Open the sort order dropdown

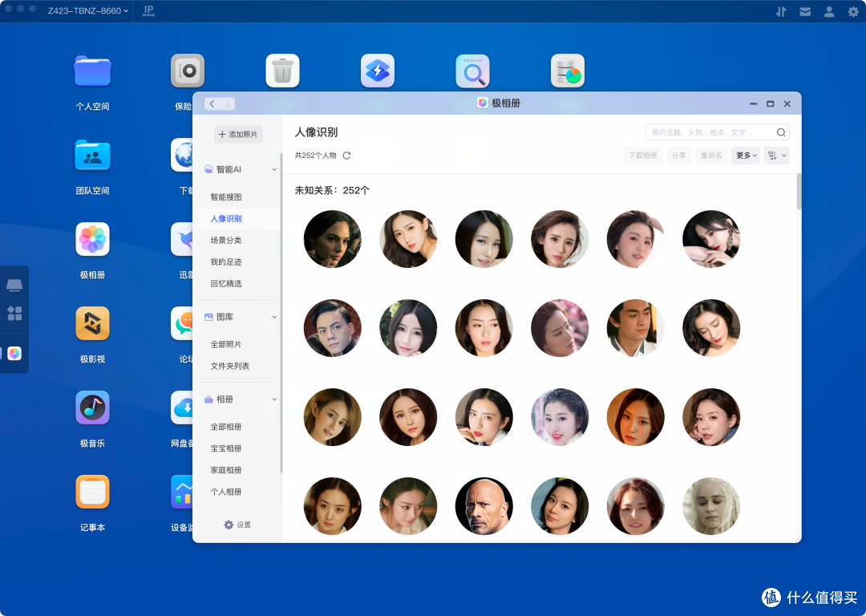776,156
